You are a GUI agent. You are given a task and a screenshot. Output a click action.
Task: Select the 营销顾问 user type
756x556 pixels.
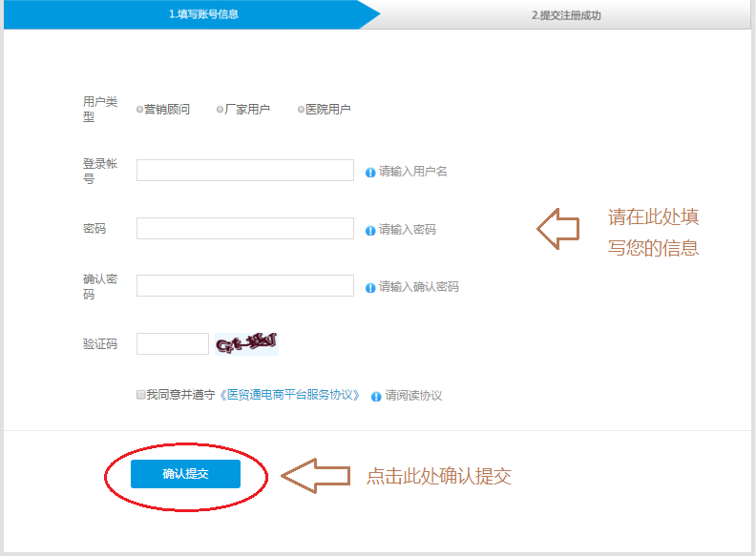pos(140,110)
